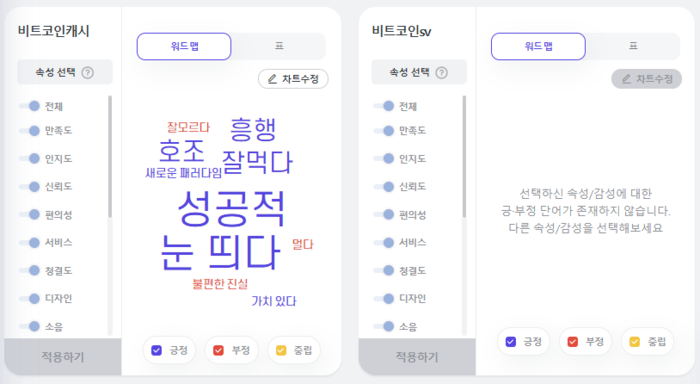Click attribute list scrollbar in 비트코인캐시 panel
The height and width of the screenshot is (384, 700).
[110, 156]
